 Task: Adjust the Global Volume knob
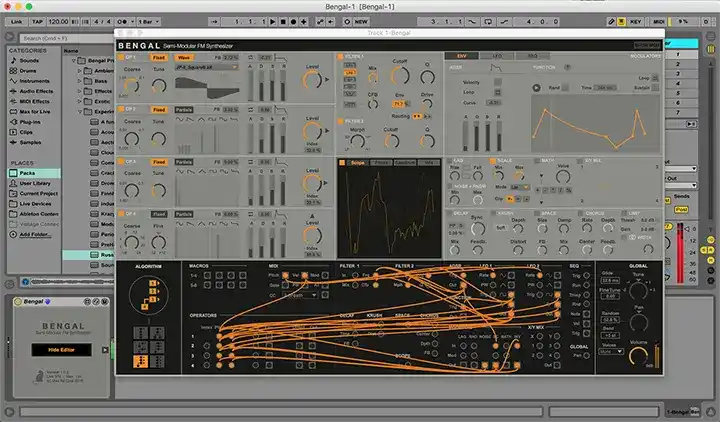coord(638,356)
